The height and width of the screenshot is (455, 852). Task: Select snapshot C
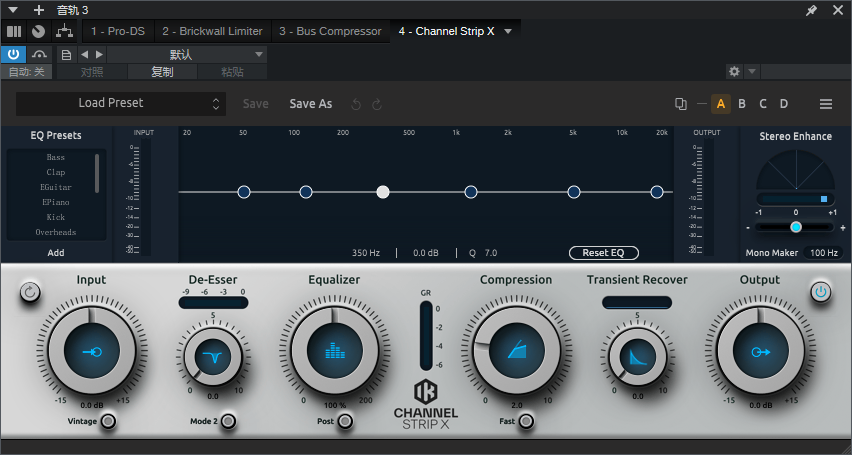(x=763, y=104)
